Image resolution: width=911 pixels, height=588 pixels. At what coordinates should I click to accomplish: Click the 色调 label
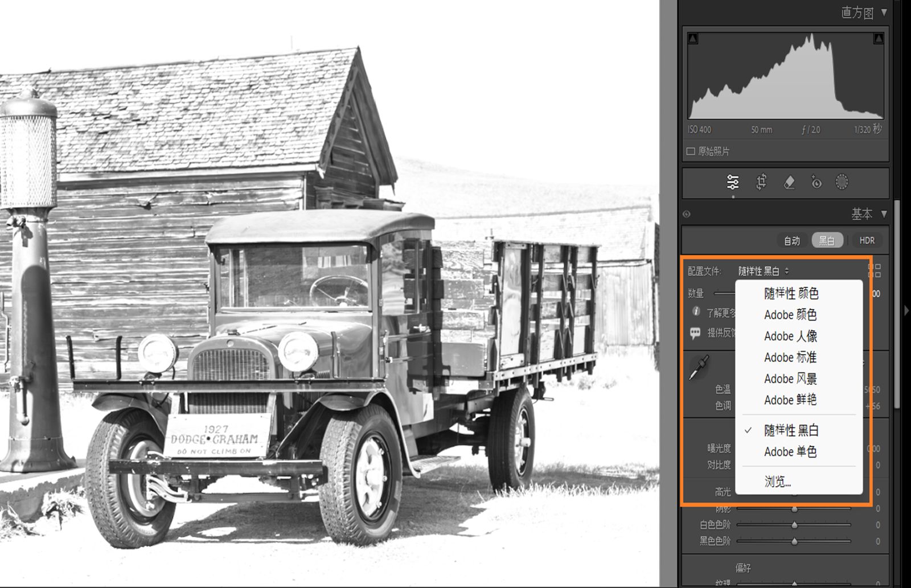click(723, 405)
